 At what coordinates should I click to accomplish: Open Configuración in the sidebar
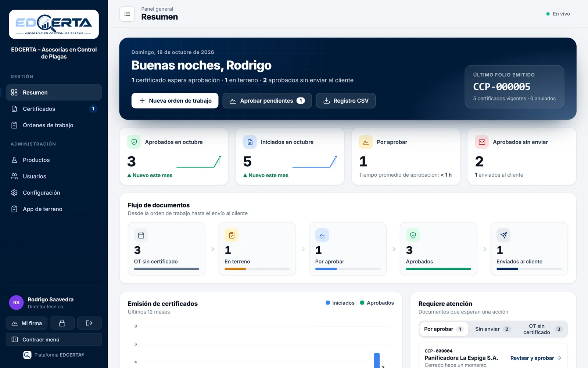point(54,193)
